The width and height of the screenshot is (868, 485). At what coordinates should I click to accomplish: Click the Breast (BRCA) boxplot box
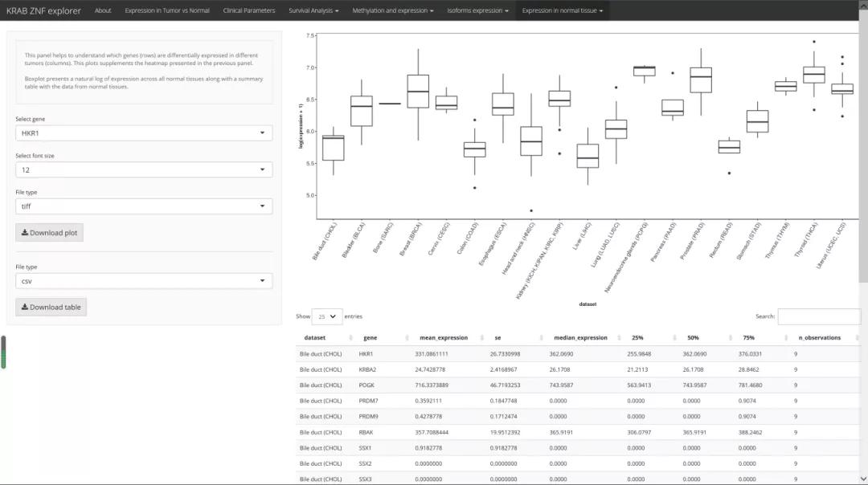418,92
